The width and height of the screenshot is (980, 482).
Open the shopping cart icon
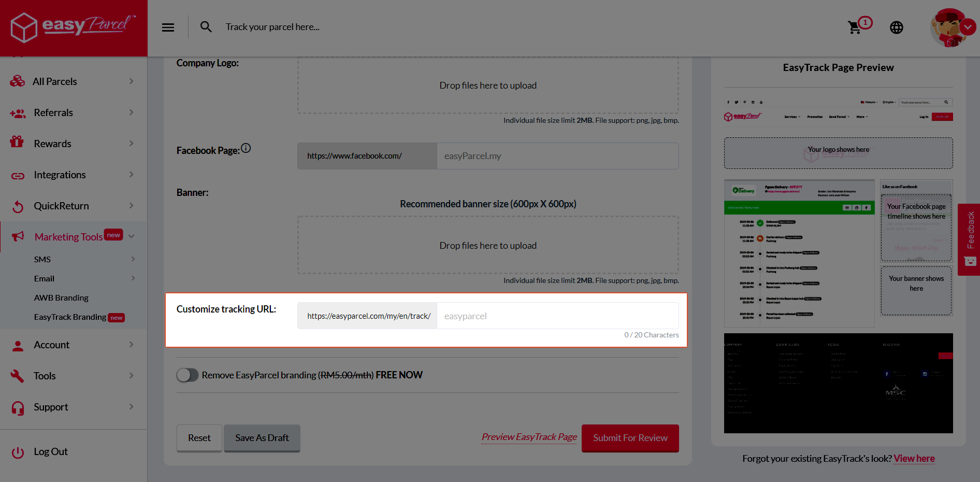click(x=855, y=27)
